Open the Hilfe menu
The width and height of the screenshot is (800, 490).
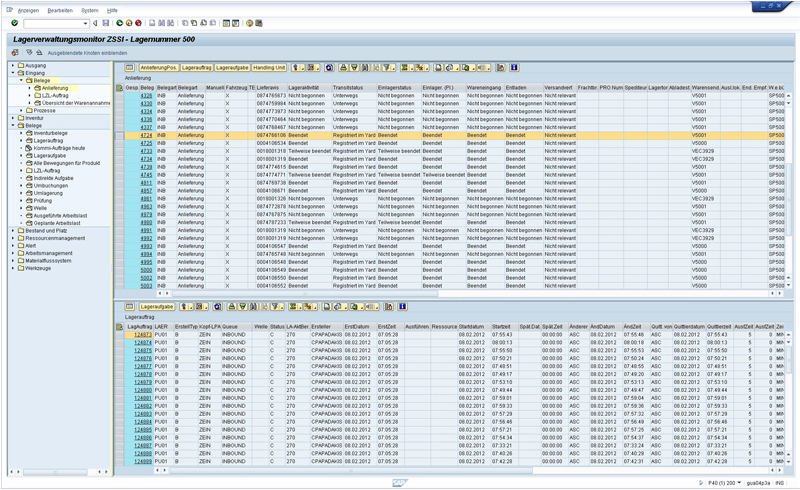tap(112, 10)
